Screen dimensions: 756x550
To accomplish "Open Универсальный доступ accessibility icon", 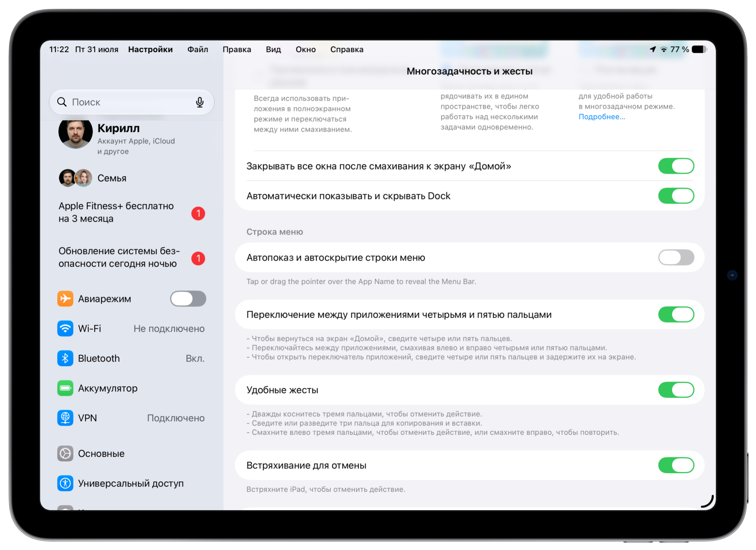I will click(x=65, y=483).
